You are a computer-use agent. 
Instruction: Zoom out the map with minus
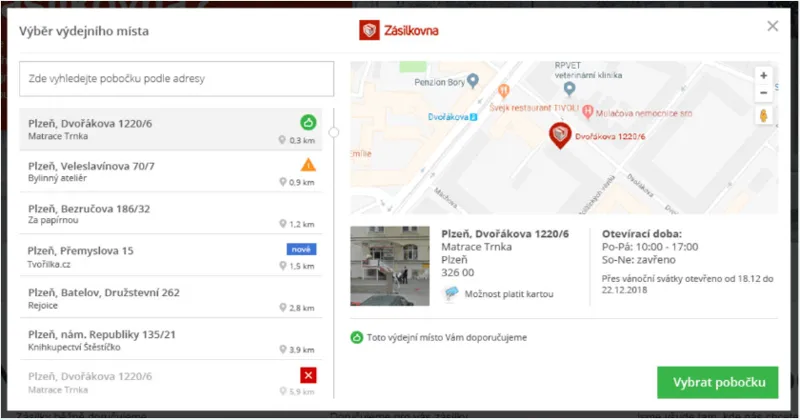click(x=763, y=93)
